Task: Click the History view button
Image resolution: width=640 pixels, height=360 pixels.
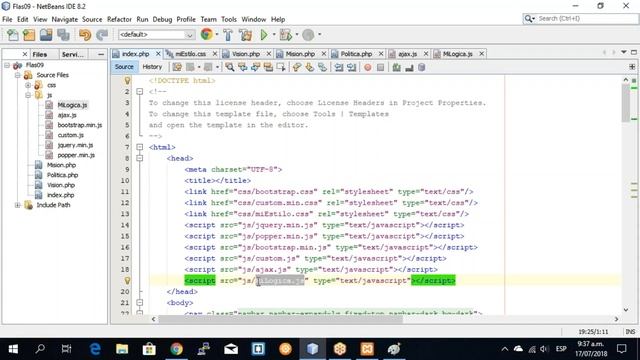Action: (x=152, y=67)
